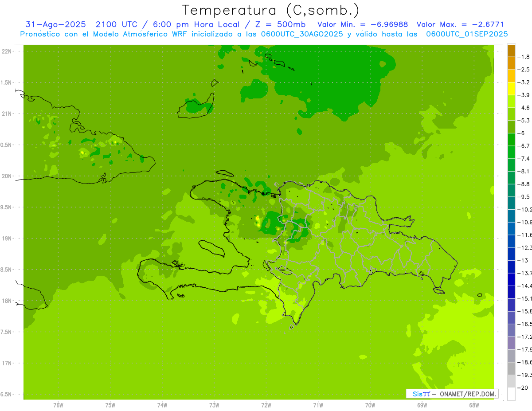Screen dimensions: 532x411
Task: Click the '22N' latitude label
Action: coord(7,51)
